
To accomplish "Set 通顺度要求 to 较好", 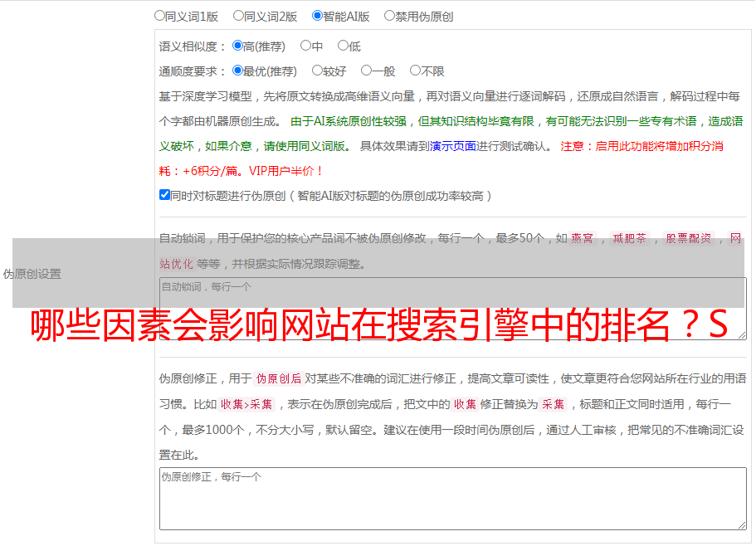I will pos(317,71).
